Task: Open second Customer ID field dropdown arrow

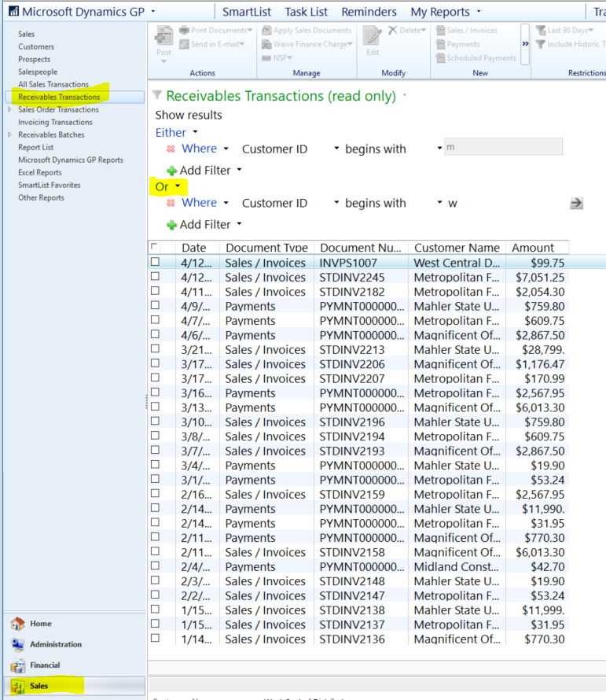Action: pyautogui.click(x=336, y=203)
